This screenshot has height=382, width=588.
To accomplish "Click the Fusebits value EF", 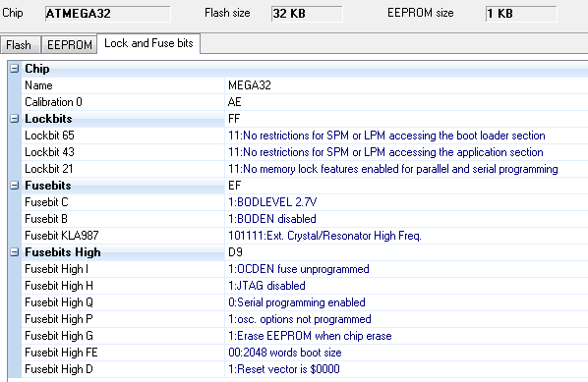I will (x=234, y=186).
